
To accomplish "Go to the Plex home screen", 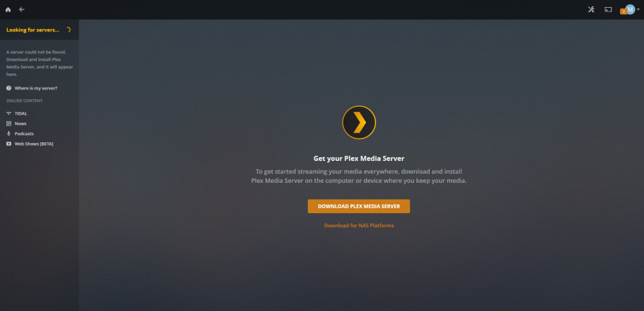I will [8, 10].
